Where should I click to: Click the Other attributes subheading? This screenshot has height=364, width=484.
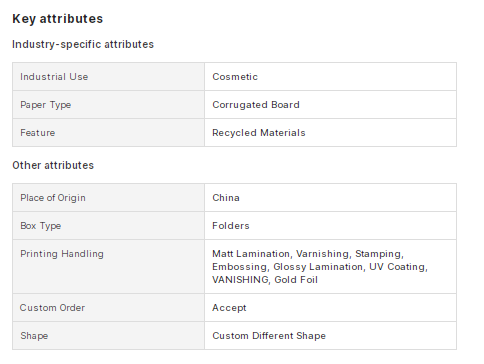point(53,165)
